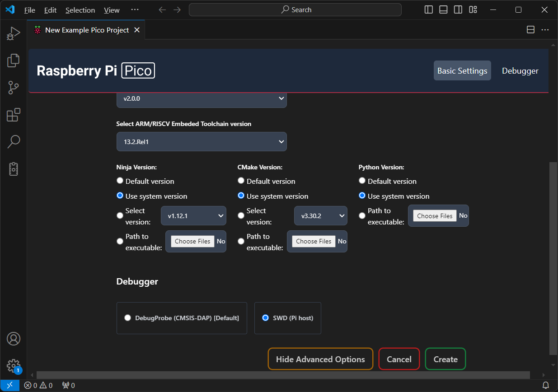Expand the hidden menus ellipsis
Image resolution: width=558 pixels, height=392 pixels.
[135, 10]
